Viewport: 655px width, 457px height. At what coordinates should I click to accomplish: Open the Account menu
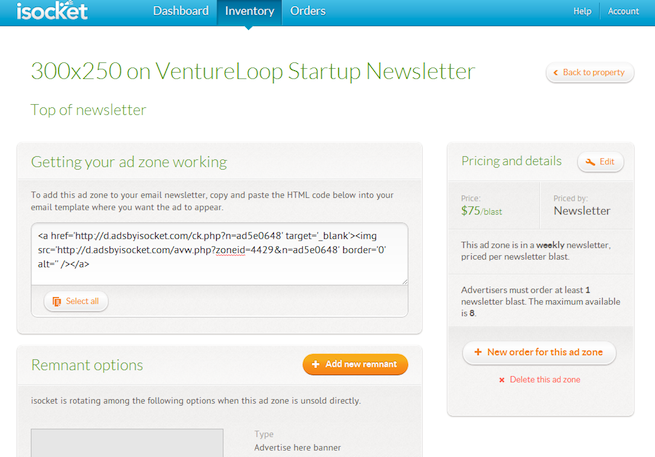coord(623,11)
